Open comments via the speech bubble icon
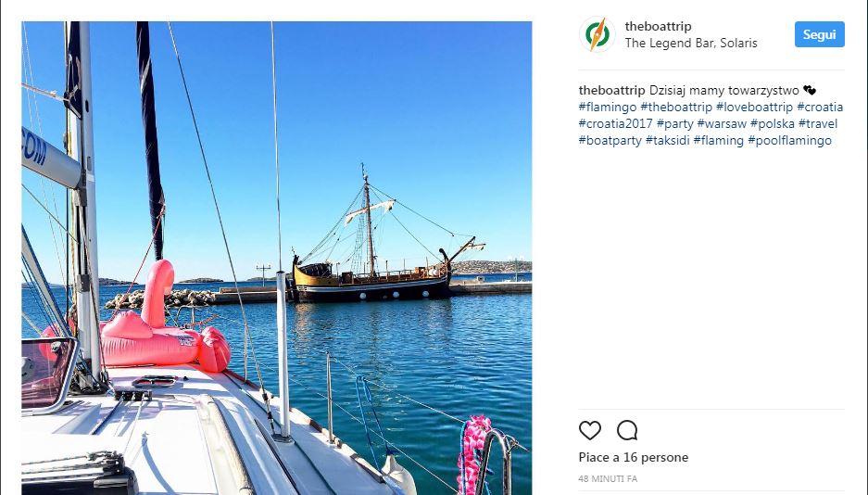This screenshot has width=868, height=495. pyautogui.click(x=627, y=430)
